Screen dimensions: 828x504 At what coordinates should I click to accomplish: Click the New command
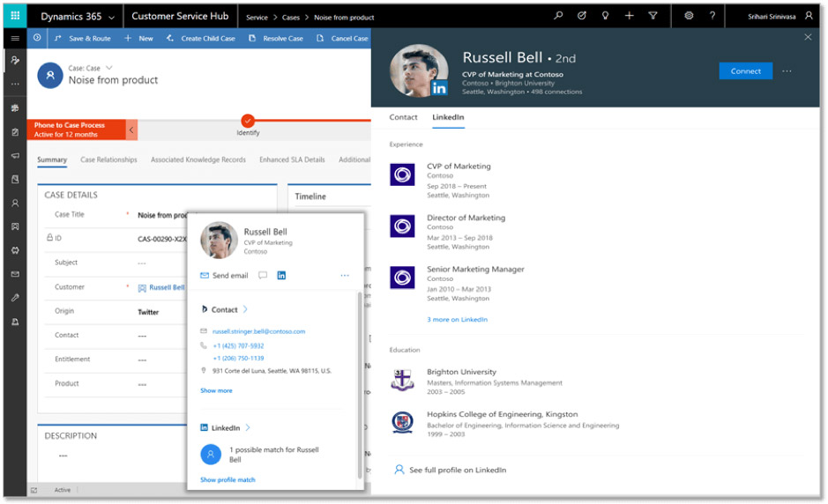138,38
